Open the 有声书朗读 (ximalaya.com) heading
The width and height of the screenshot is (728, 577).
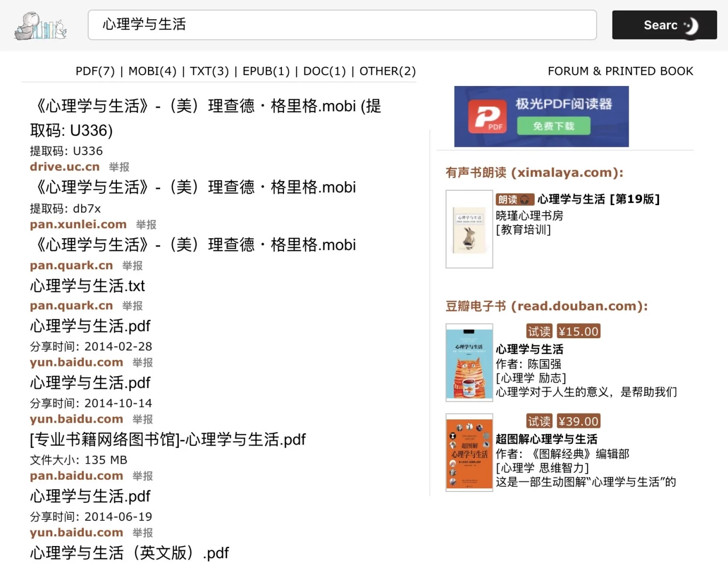(x=535, y=173)
